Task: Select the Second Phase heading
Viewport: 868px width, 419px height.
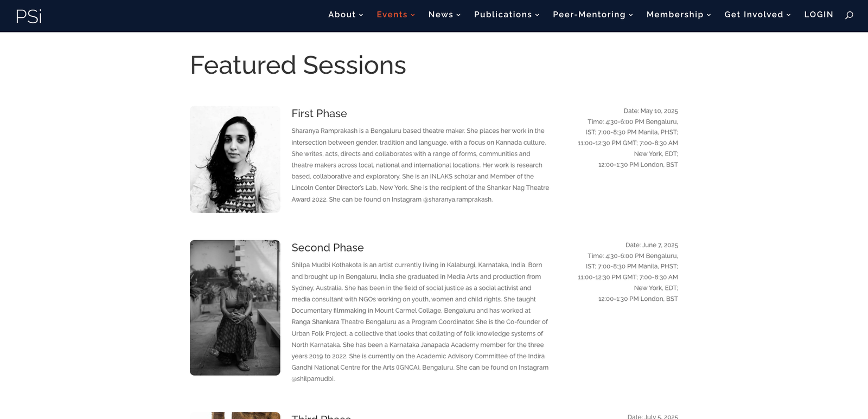Action: (x=327, y=248)
